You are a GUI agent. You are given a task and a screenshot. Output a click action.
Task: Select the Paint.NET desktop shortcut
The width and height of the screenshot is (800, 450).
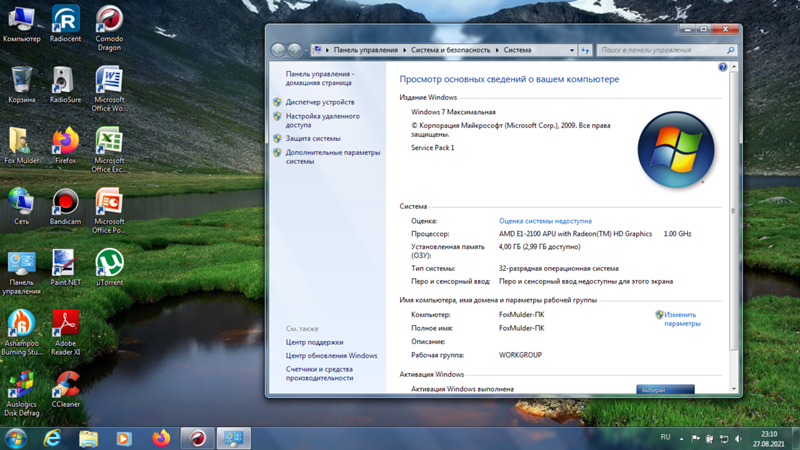click(x=65, y=267)
